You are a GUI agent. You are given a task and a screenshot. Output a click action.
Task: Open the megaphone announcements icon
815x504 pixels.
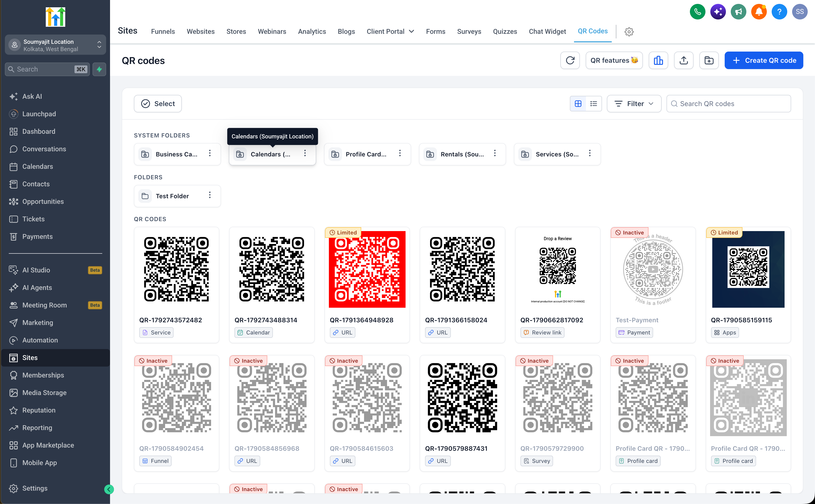pyautogui.click(x=738, y=12)
